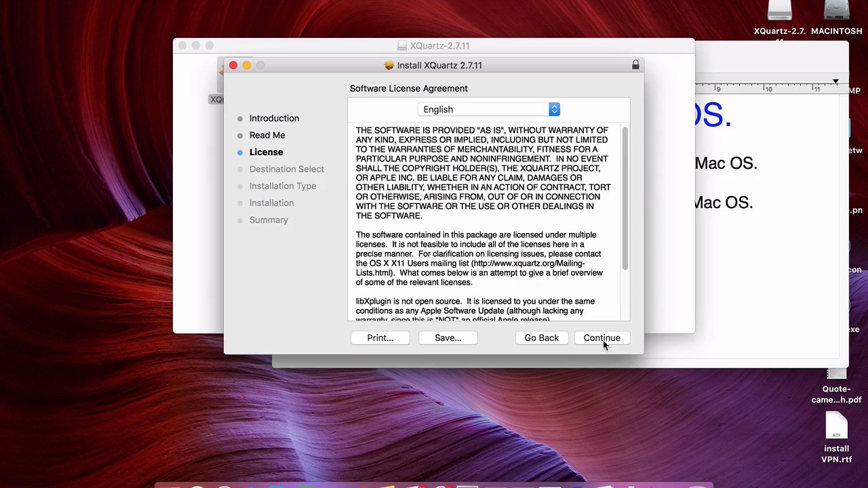The width and height of the screenshot is (868, 488).
Task: Click the ruler indent marker in document window
Action: pos(835,82)
